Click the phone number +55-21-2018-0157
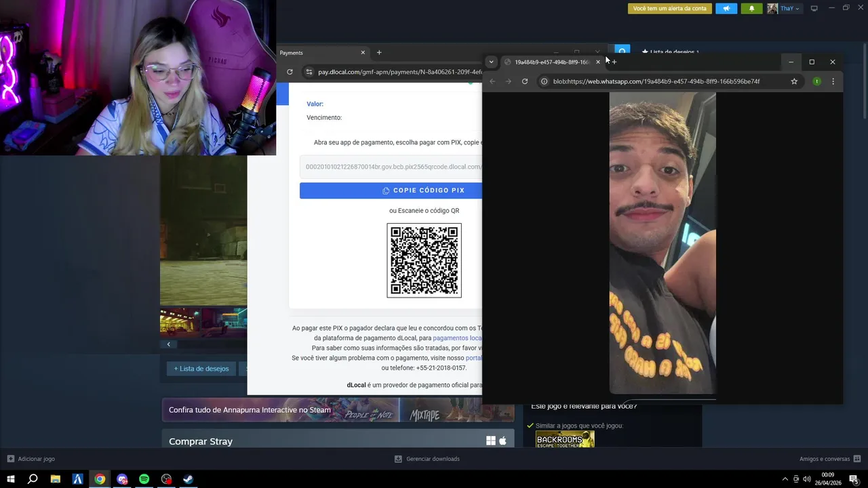The image size is (868, 488). pyautogui.click(x=441, y=368)
